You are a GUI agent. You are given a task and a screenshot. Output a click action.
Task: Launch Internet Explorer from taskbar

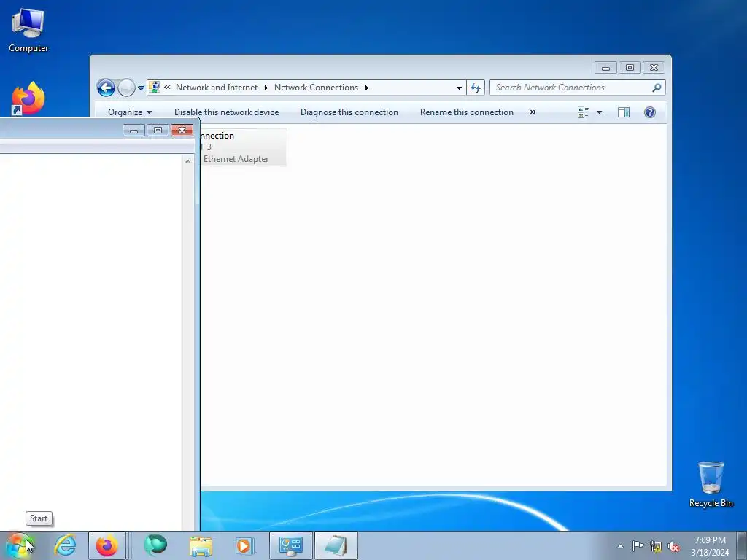[65, 545]
